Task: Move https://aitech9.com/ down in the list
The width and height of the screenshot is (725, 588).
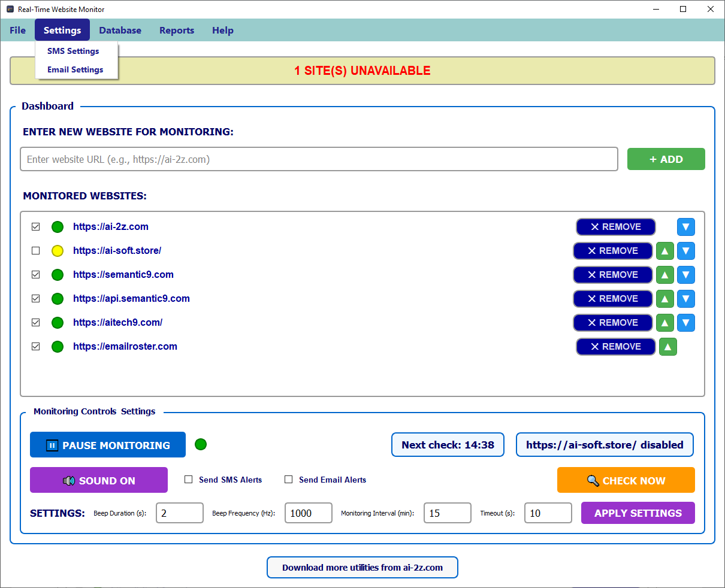Action: (x=685, y=323)
